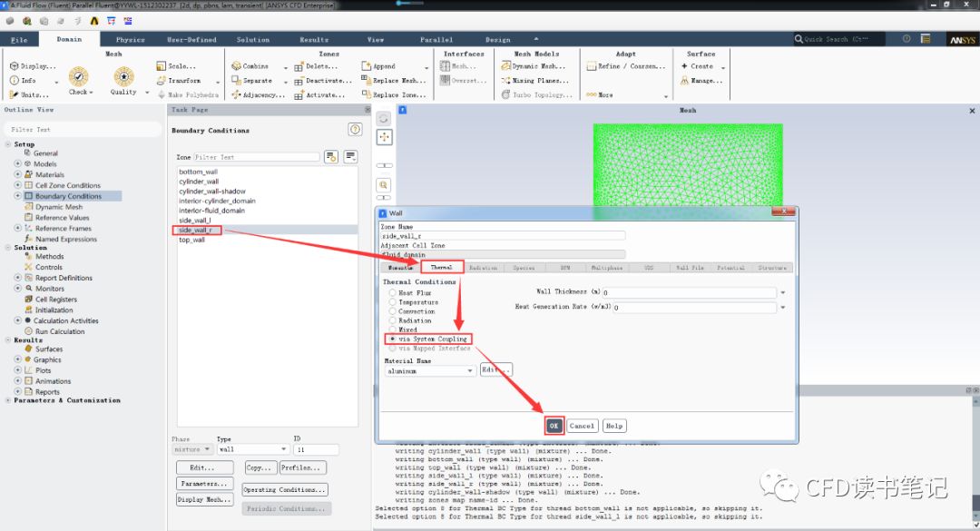
Task: Expand Cell Zone Conditions node
Action: tap(17, 185)
